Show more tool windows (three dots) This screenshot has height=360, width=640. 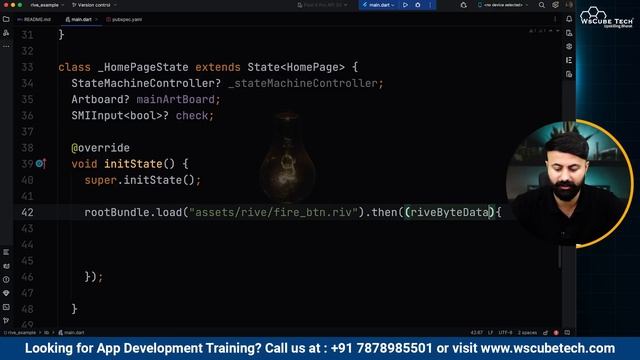[x=6, y=46]
